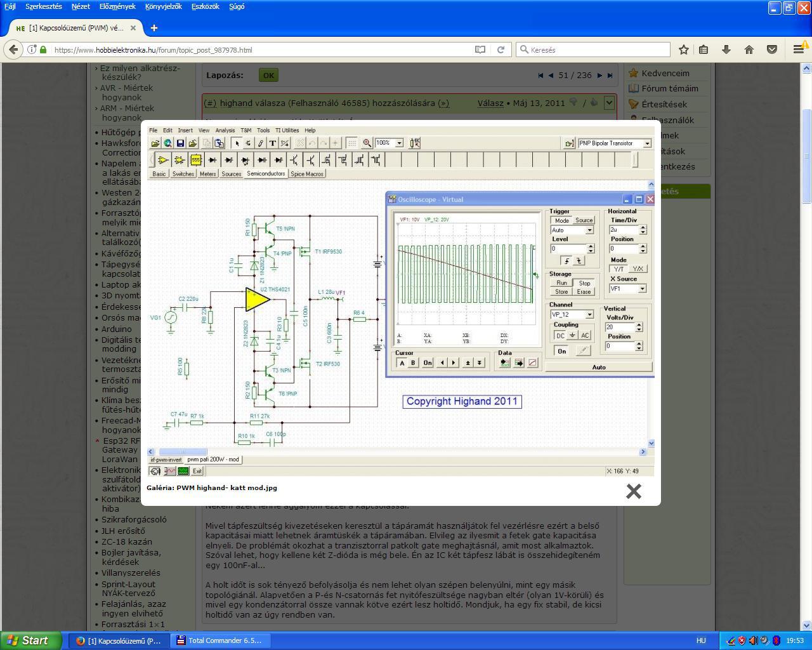This screenshot has width=812, height=650.
Task: Open the Channel VP_12 dropdown
Action: pos(589,315)
